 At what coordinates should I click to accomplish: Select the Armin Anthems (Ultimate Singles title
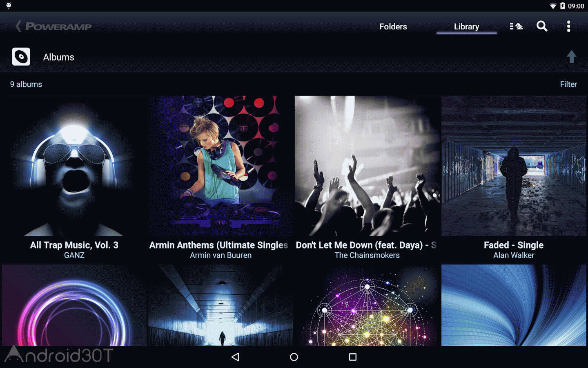(218, 245)
